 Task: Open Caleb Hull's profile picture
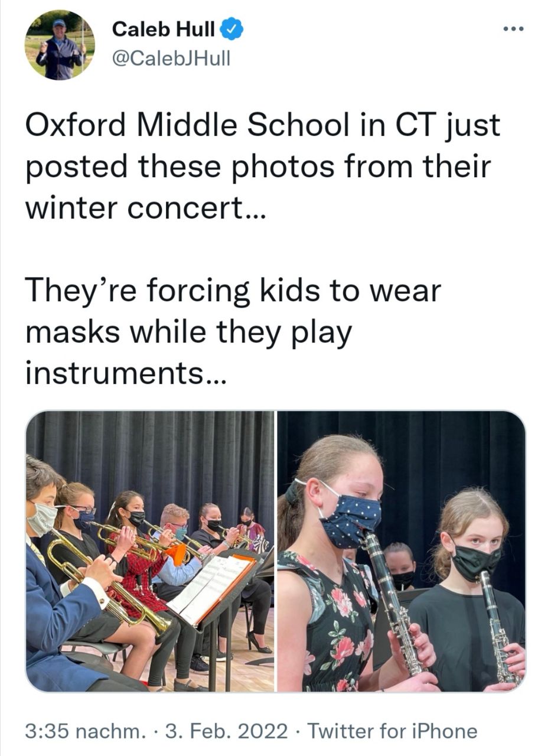[60, 45]
